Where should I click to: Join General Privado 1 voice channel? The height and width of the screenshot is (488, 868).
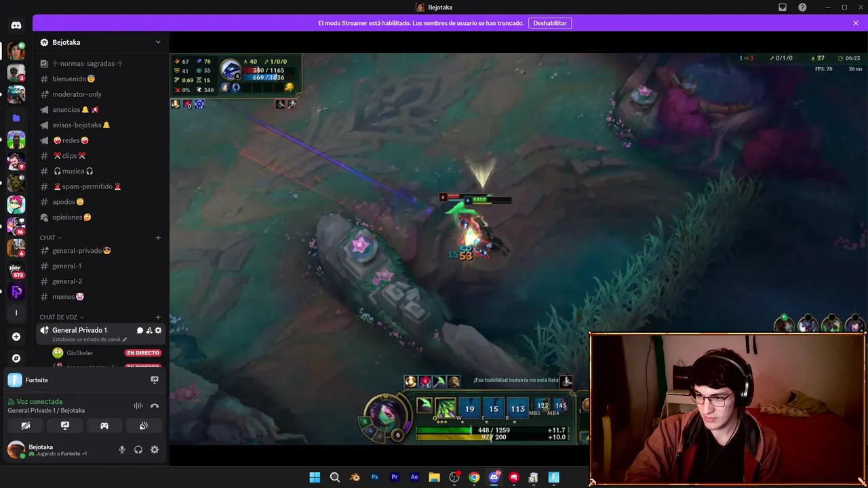(79, 330)
